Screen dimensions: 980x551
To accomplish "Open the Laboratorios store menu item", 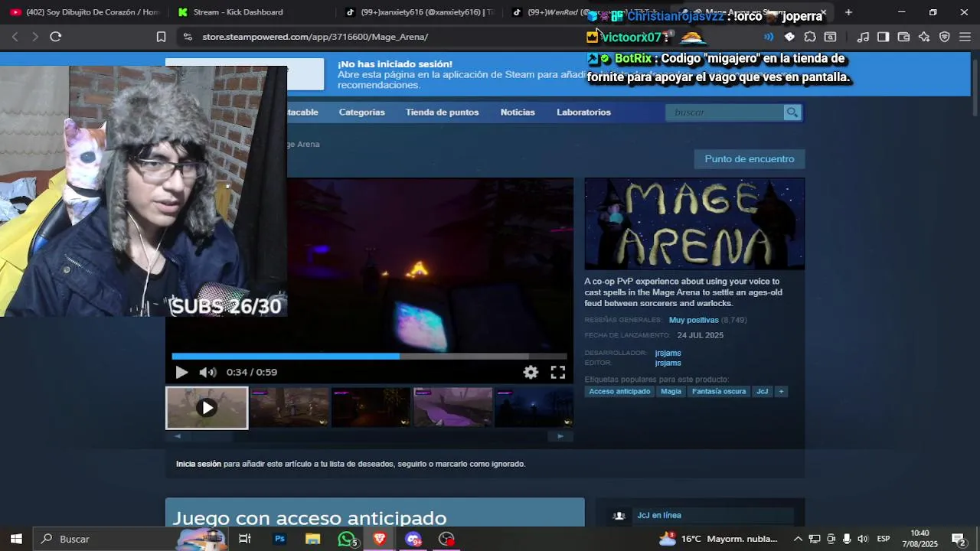I will pyautogui.click(x=583, y=112).
